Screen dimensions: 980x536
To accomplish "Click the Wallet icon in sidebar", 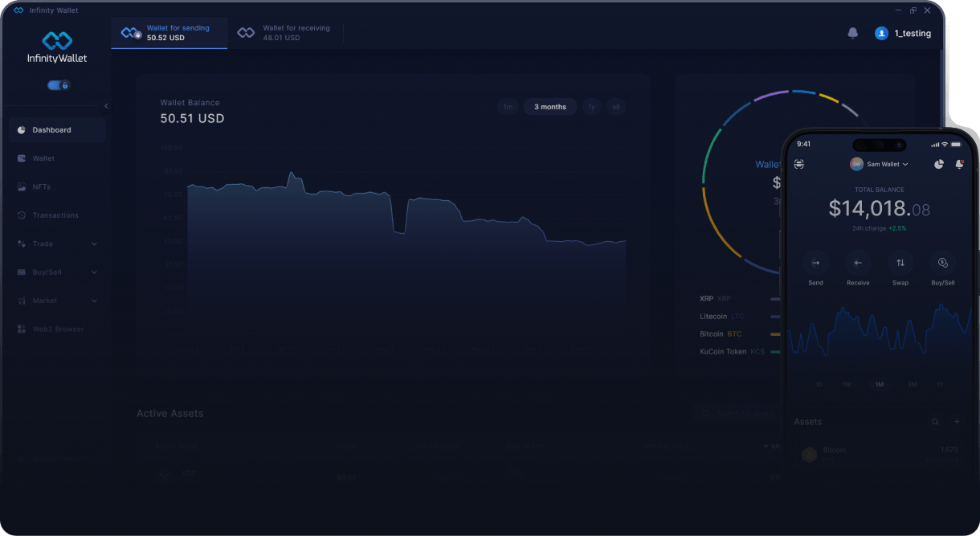I will 22,158.
